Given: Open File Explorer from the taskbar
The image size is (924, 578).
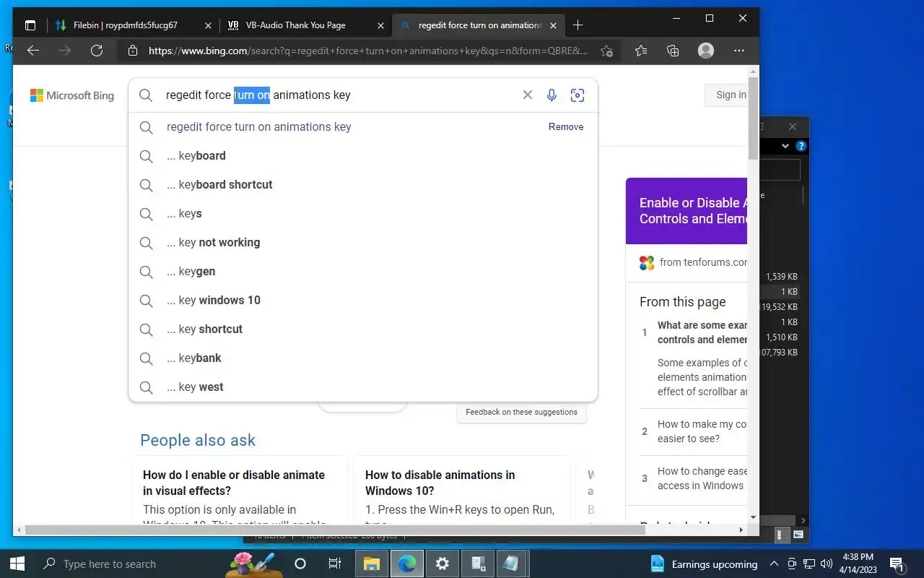Looking at the screenshot, I should (x=372, y=564).
